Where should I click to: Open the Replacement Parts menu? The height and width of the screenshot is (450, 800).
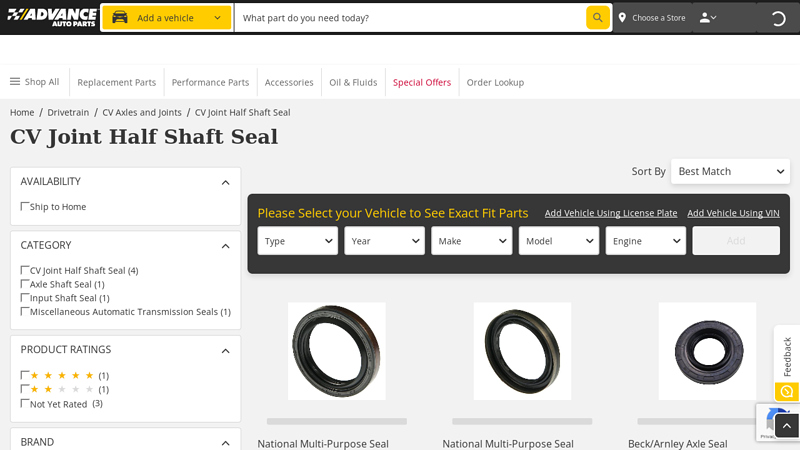[x=116, y=82]
